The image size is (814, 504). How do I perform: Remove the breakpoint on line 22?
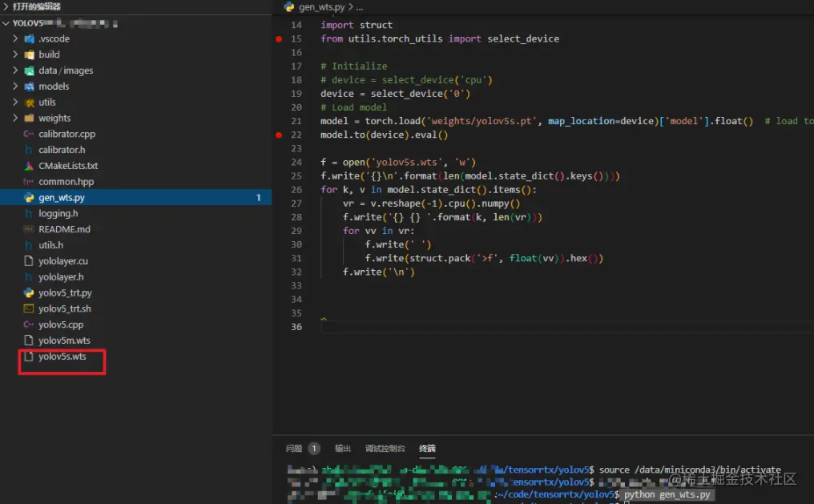pos(279,135)
